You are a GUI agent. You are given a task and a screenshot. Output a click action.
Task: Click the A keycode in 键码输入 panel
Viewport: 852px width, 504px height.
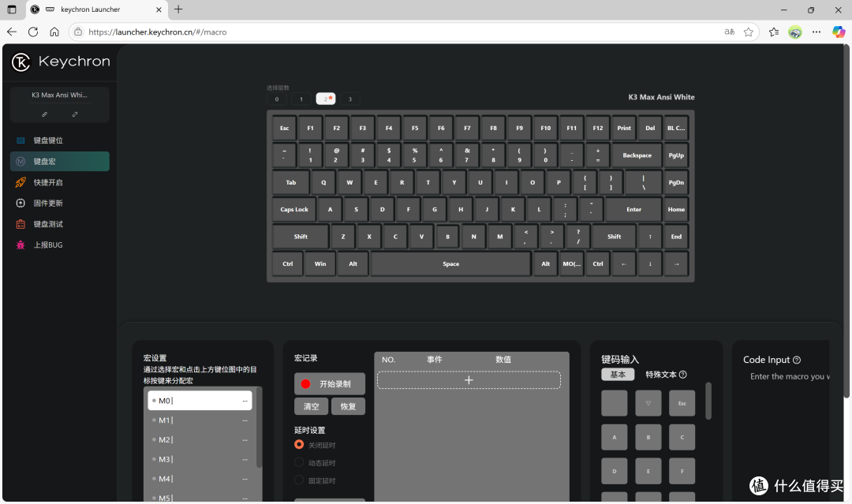(615, 437)
